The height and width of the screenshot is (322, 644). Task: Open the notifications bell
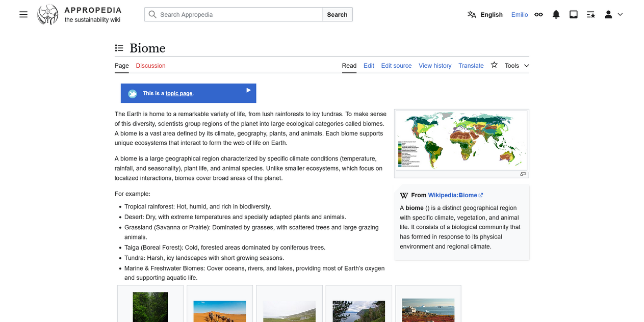556,14
